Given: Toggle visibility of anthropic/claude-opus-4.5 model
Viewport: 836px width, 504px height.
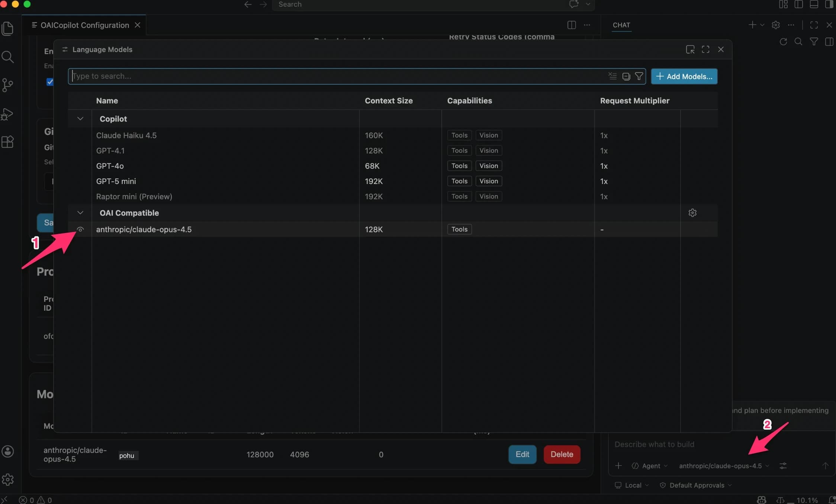Looking at the screenshot, I should [80, 229].
